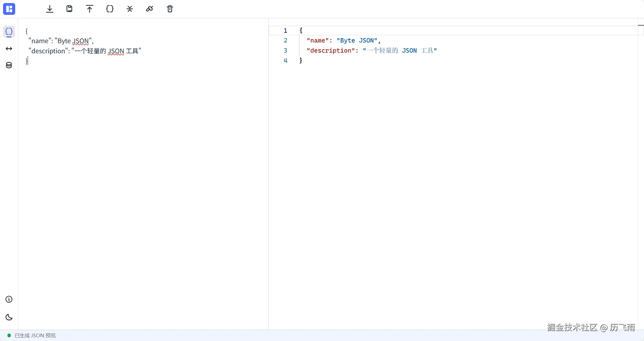Click line number 3 in the preview gutter
This screenshot has width=644, height=341.
[x=286, y=51]
